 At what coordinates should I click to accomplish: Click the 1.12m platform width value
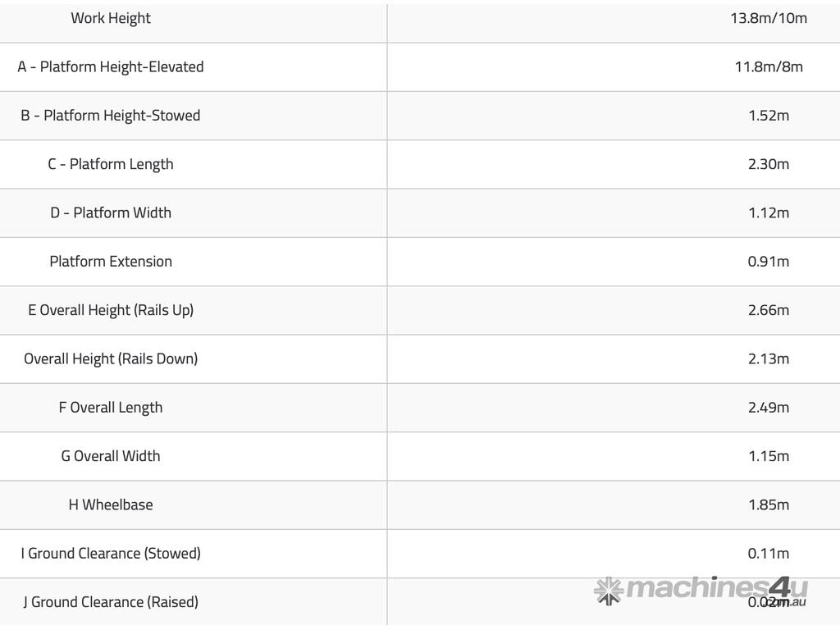click(769, 212)
